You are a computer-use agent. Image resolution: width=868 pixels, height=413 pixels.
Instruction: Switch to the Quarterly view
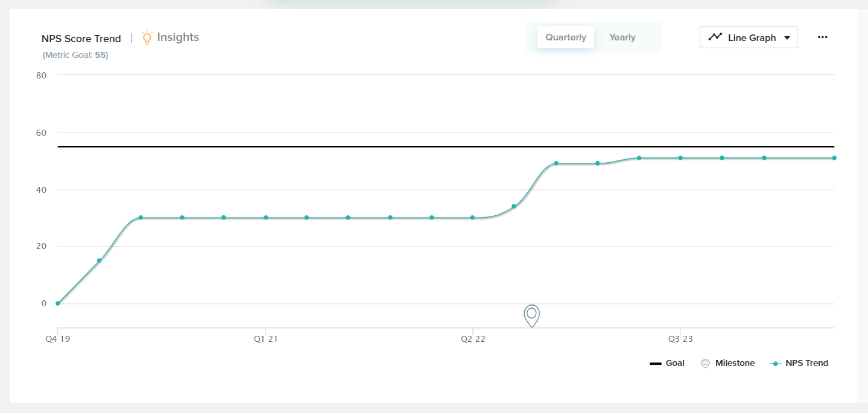(565, 37)
